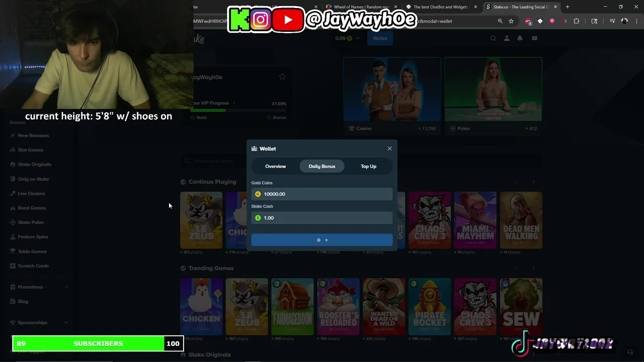Viewport: 644px width, 362px height.
Task: Click the Table Games sidebar icon
Action: pos(13,251)
